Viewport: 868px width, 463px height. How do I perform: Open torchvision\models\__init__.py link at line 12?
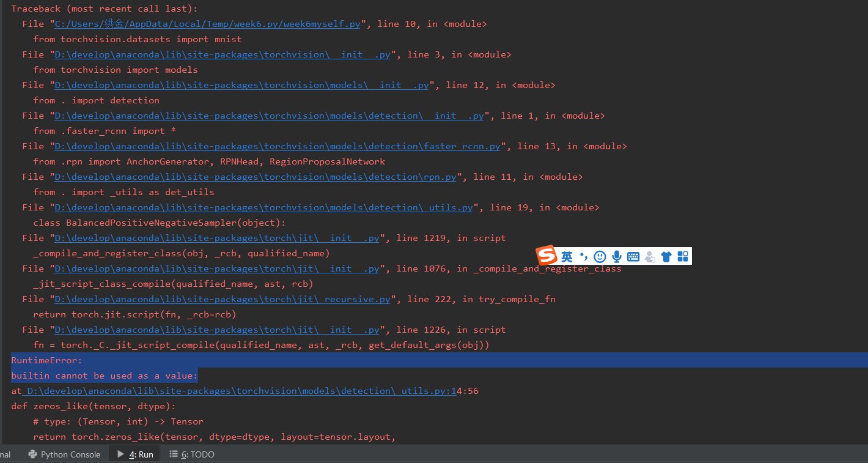241,85
